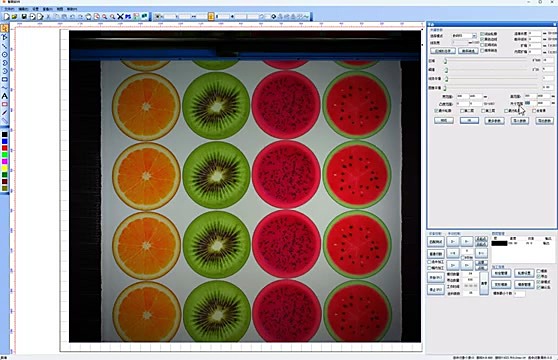558x360 pixels.
Task: Click the blue PS icon in the toolbar
Action: [x=128, y=16]
